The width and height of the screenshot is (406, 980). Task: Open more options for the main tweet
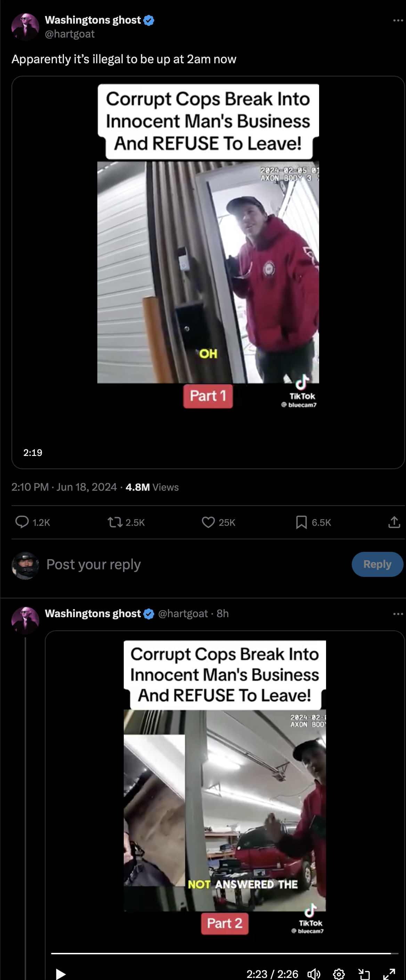(398, 20)
